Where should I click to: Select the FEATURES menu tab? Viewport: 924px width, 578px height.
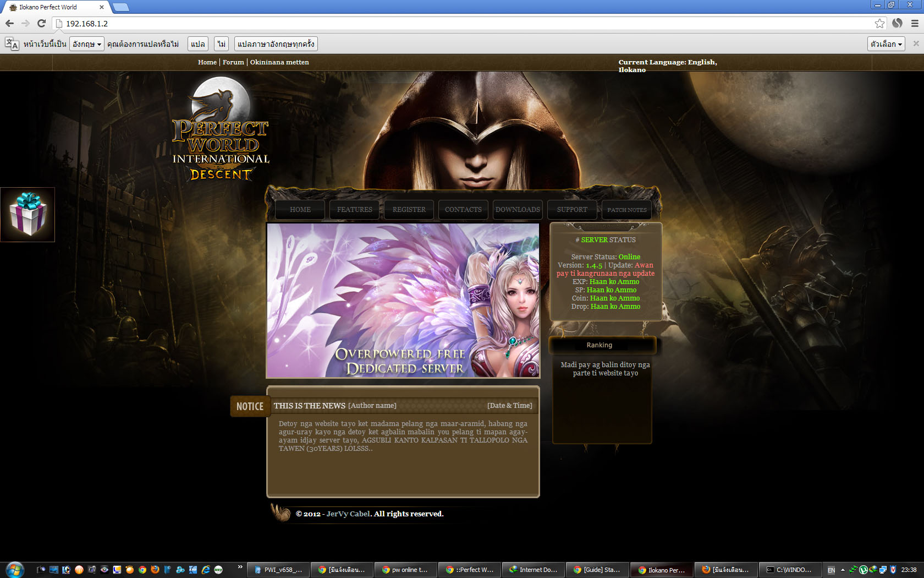(355, 210)
